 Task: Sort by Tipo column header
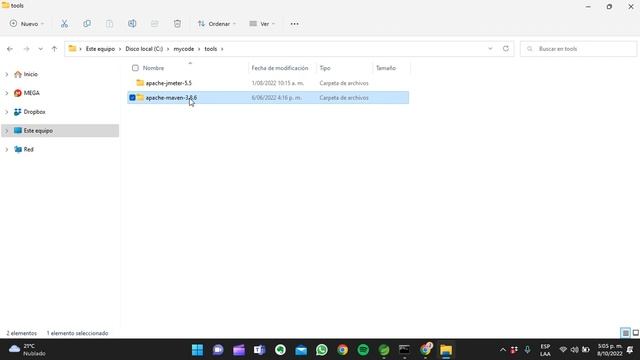pyautogui.click(x=325, y=68)
